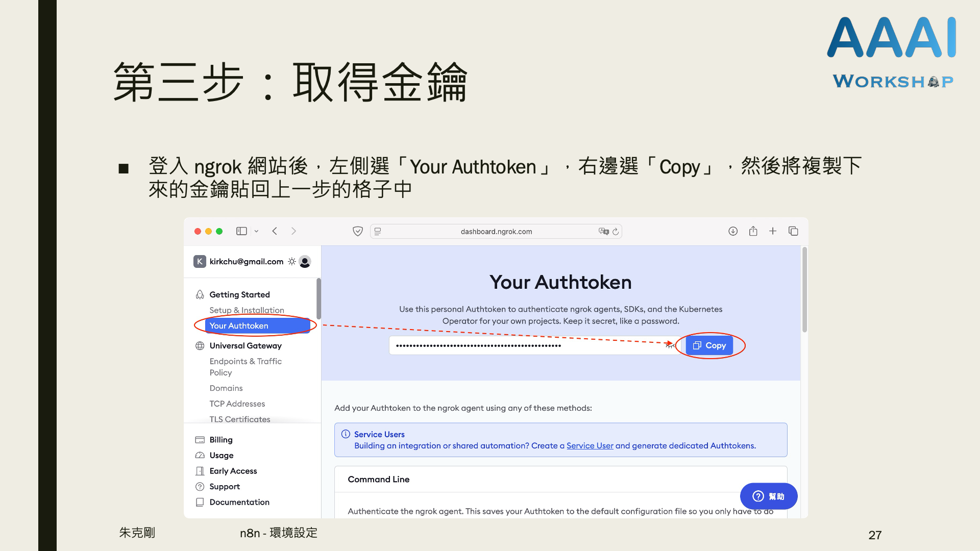
Task: Click the page's vertical scrollbar
Action: pyautogui.click(x=804, y=290)
